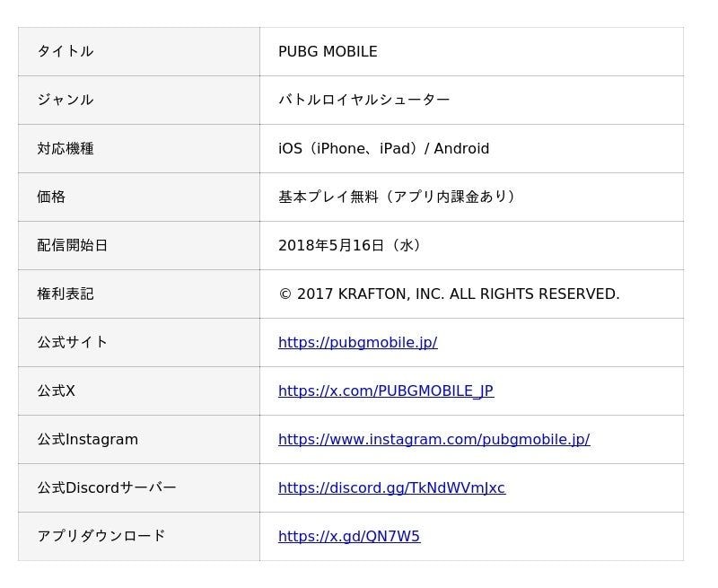Image resolution: width=718 pixels, height=588 pixels.
Task: Click the 対応機種 label cell
Action: pos(139,149)
